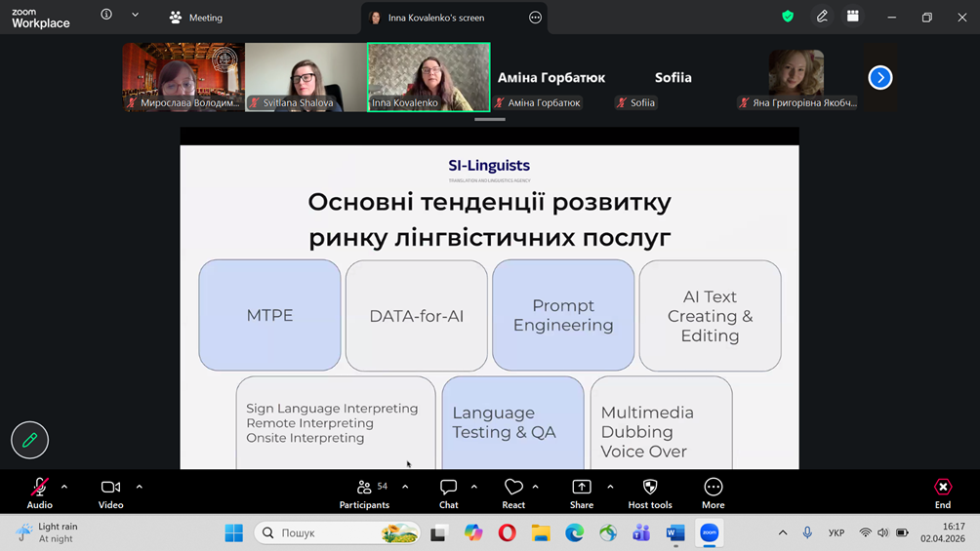Expand the chat options arrow
Viewport: 980px width, 551px height.
473,487
